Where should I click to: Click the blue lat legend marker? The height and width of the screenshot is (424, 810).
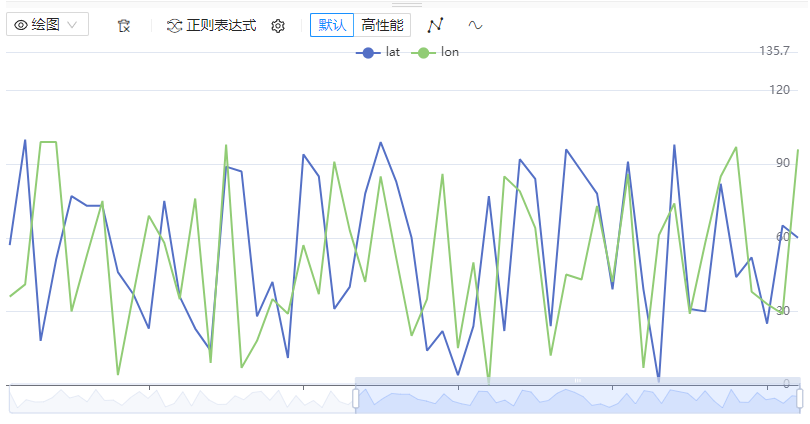368,52
